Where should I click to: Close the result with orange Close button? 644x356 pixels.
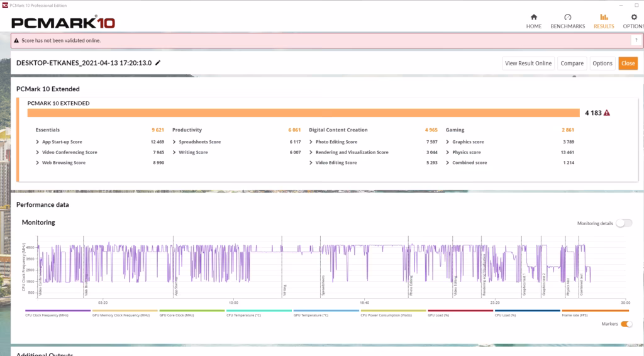(628, 64)
